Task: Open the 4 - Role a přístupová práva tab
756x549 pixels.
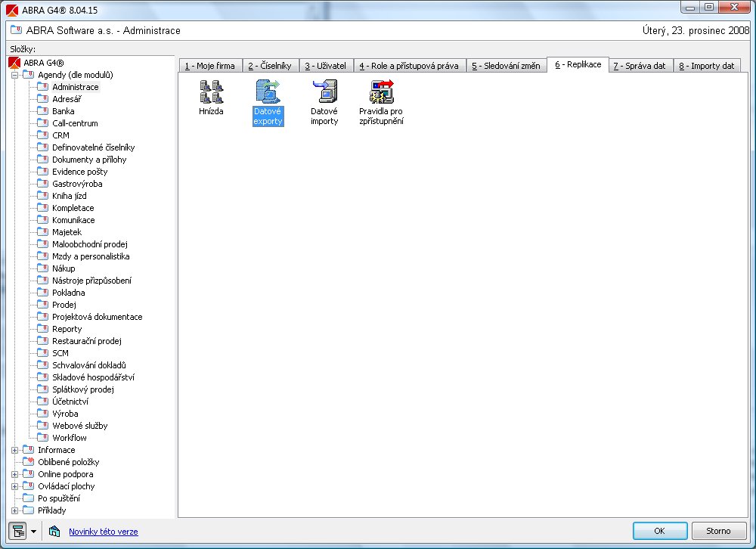Action: click(x=409, y=66)
